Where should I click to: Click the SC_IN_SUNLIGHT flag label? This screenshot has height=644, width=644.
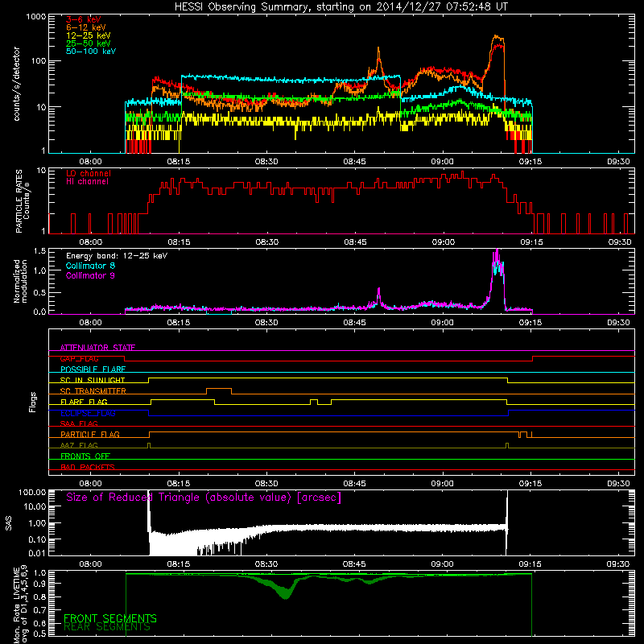coord(93,380)
